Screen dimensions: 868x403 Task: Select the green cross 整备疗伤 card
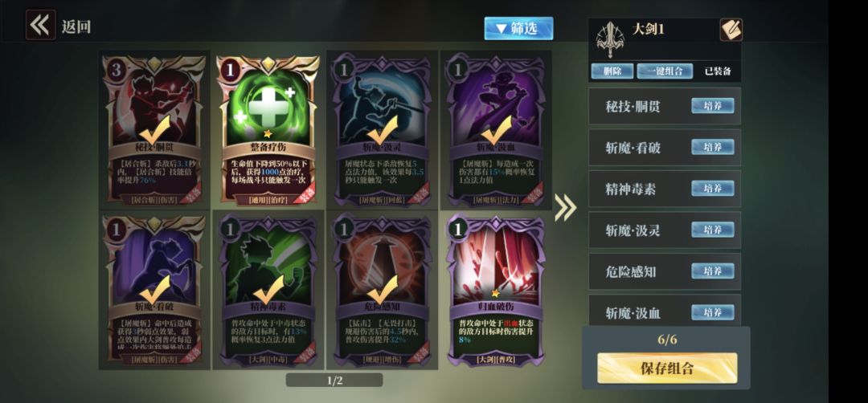tap(268, 130)
